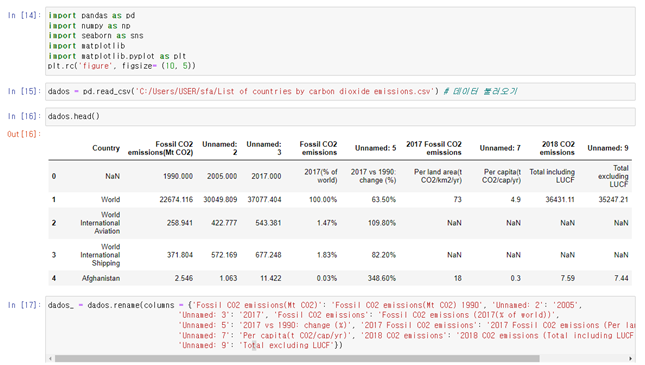645x365 pixels.
Task: Click the value 4.9 in World row
Action: point(515,200)
